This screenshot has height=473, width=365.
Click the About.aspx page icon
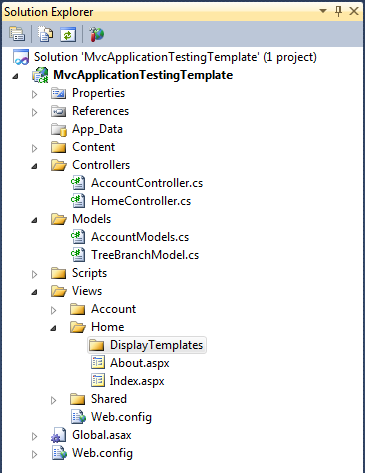coord(98,362)
